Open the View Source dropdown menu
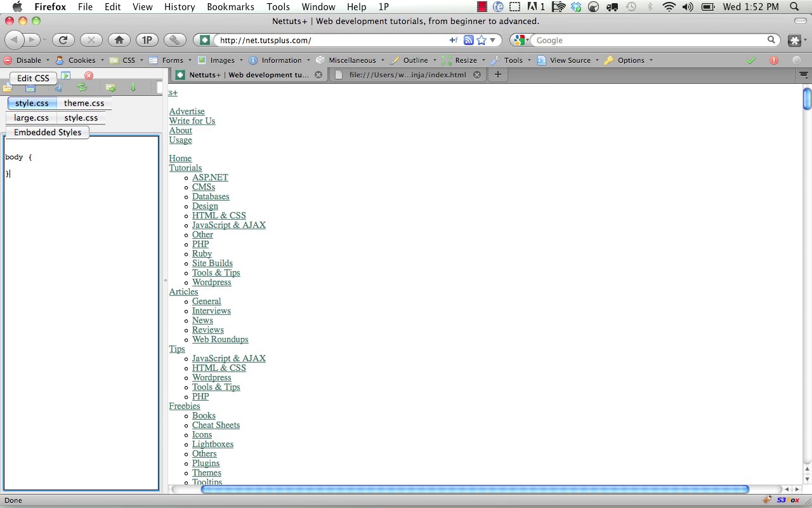The image size is (812, 508). [x=568, y=60]
